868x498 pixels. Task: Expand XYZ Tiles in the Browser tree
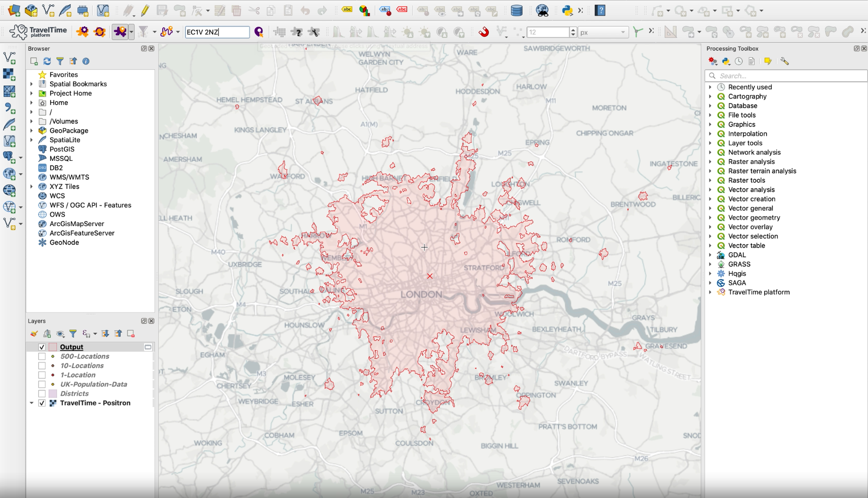click(32, 186)
